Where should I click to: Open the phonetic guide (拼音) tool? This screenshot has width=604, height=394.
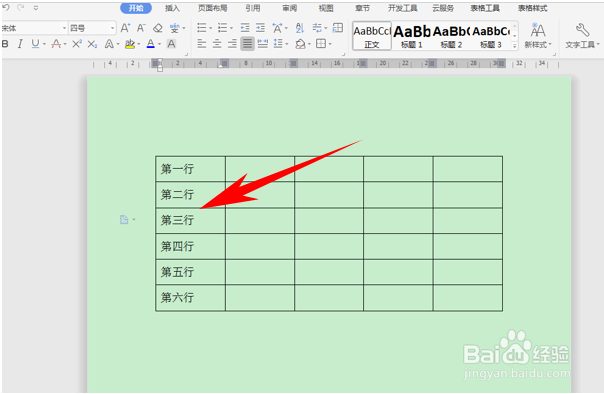click(x=174, y=28)
